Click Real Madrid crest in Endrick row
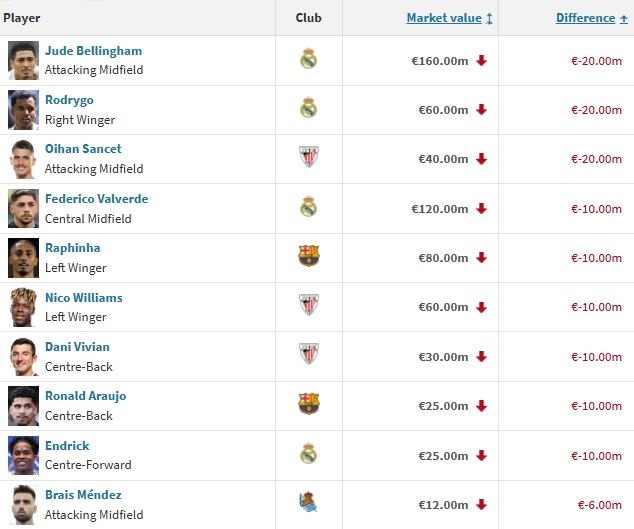 [x=308, y=454]
